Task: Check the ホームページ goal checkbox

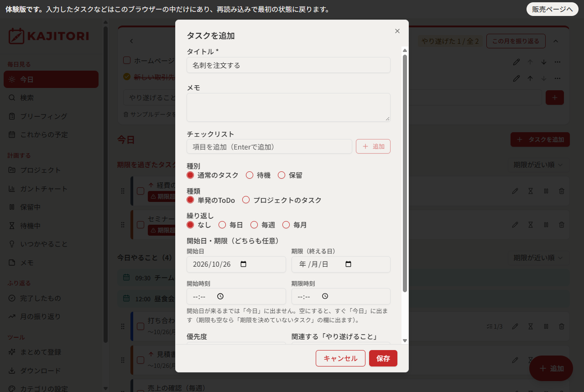Action: [127, 60]
